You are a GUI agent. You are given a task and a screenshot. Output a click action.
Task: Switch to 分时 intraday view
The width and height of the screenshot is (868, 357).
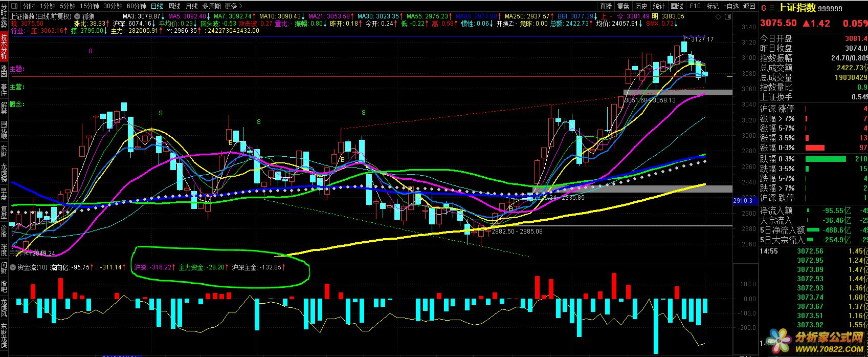[29, 6]
